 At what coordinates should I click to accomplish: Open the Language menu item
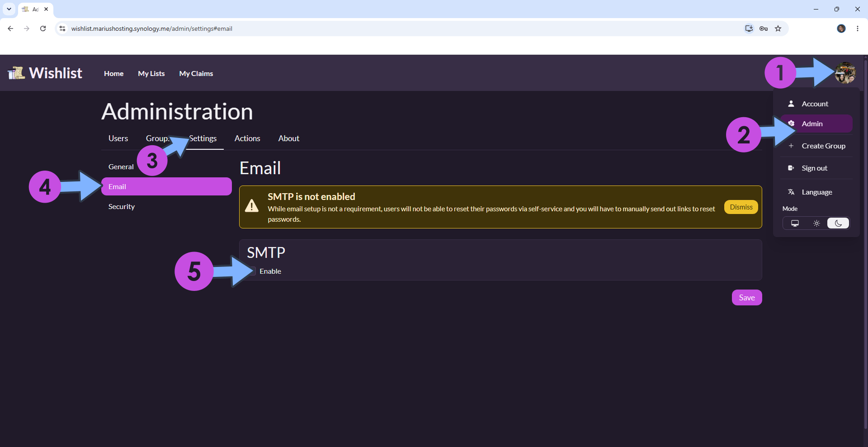[816, 192]
